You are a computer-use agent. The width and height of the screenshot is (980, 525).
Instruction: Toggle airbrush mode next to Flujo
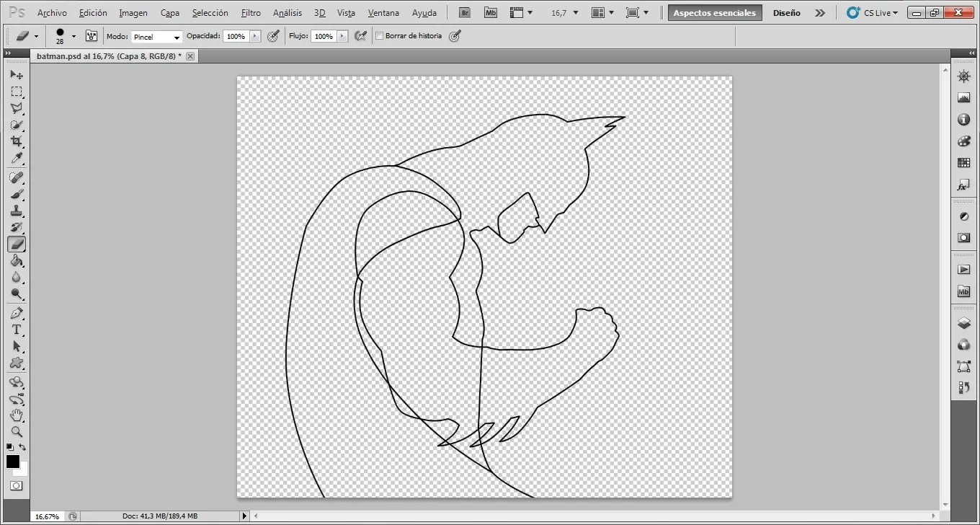pos(362,36)
